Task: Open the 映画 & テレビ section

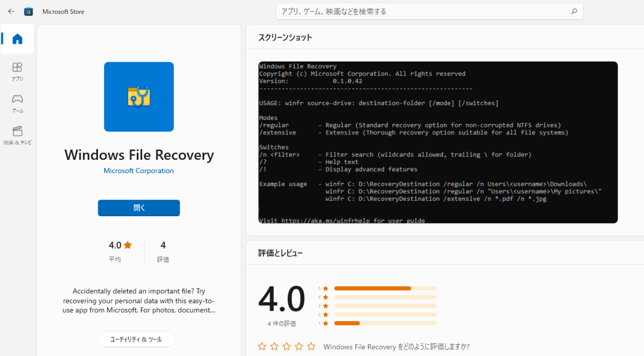Action: coord(17,136)
